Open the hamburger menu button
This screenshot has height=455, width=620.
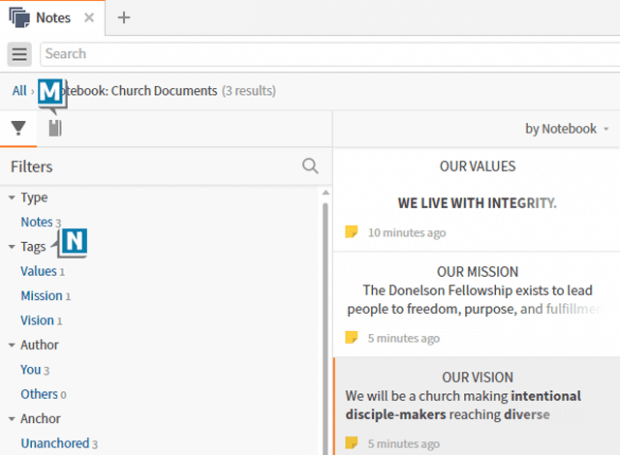(x=19, y=54)
